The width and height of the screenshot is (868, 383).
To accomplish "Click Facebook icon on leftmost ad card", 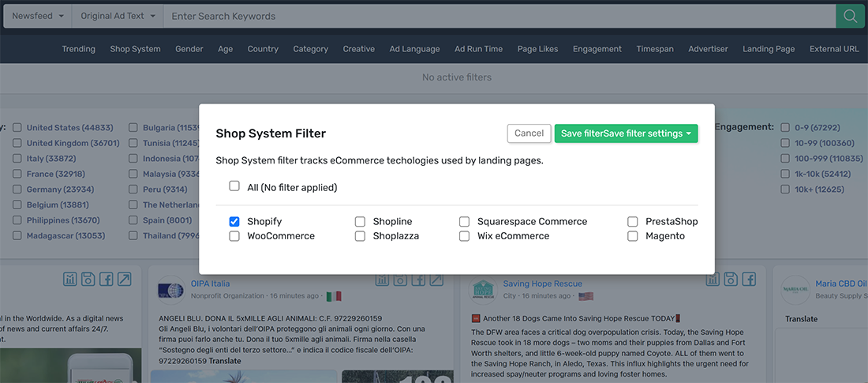I will [x=107, y=279].
